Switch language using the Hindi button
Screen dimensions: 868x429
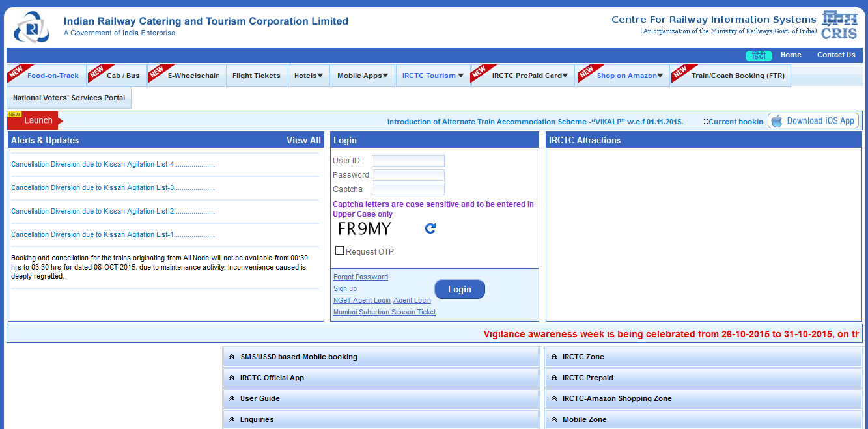click(x=759, y=55)
